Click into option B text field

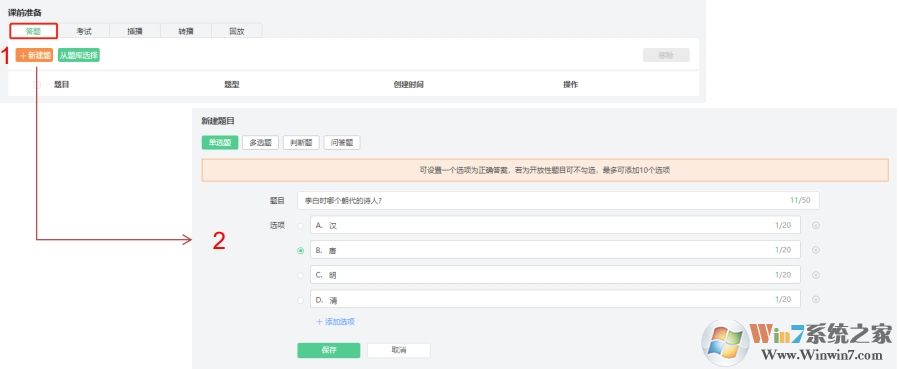tap(555, 250)
